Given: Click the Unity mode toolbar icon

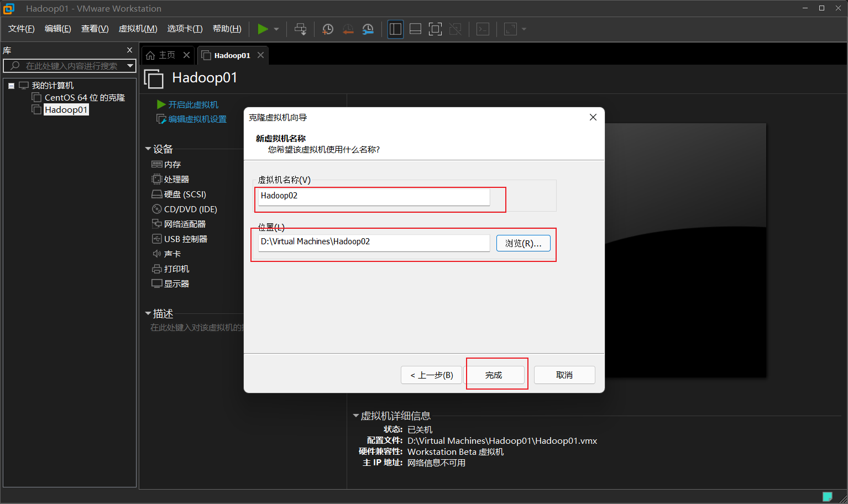Looking at the screenshot, I should point(455,29).
